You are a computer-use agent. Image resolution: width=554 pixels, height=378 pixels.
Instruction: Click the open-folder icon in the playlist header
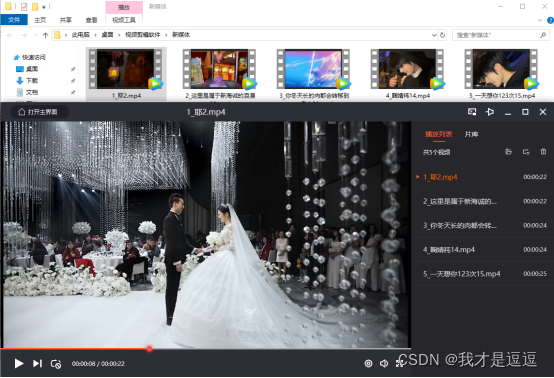click(508, 152)
